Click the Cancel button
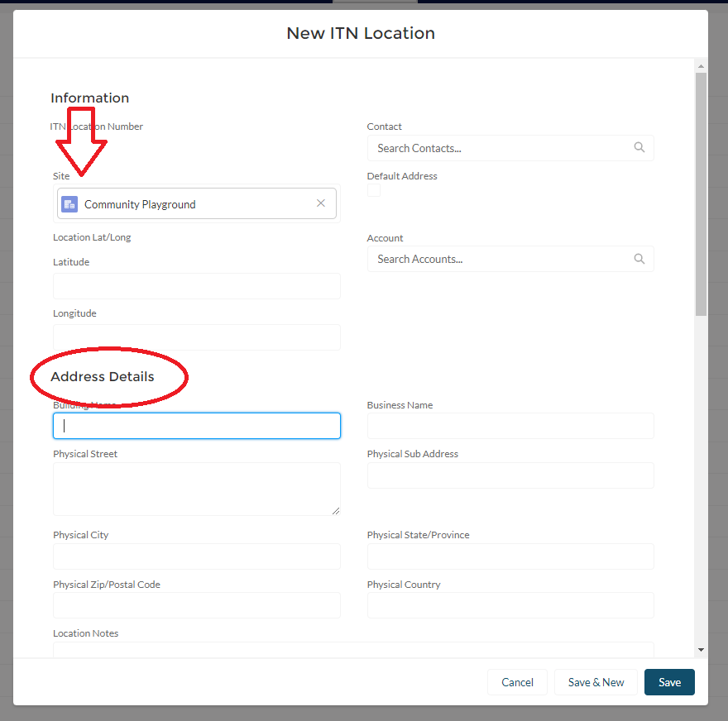Image resolution: width=728 pixels, height=721 pixels. click(517, 682)
